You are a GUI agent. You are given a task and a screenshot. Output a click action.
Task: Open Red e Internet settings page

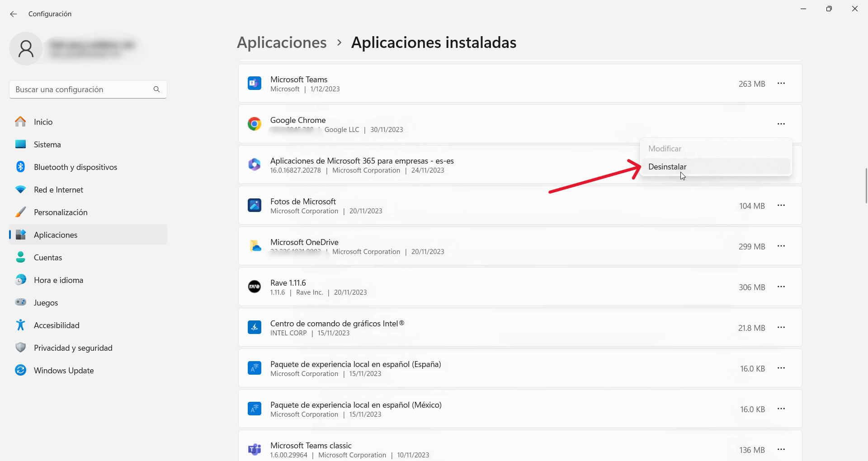click(88, 189)
